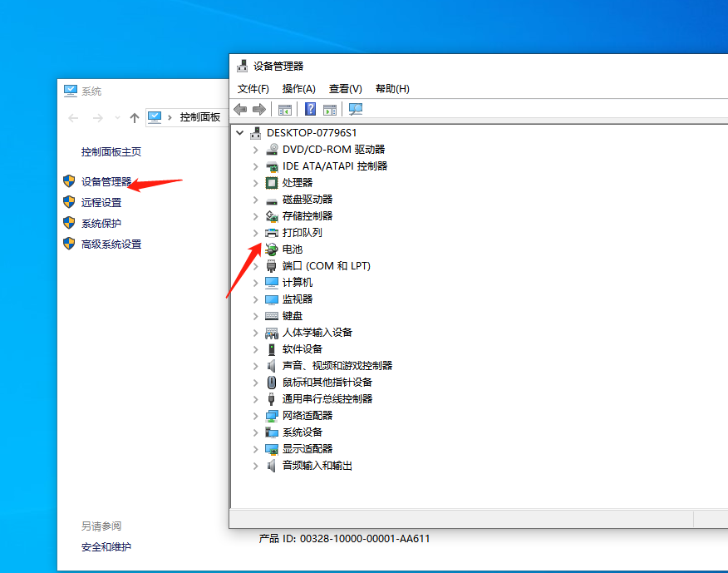Click the 鼠标和其他指针设备 mouse icon
Viewport: 728px width, 573px height.
pyautogui.click(x=273, y=382)
